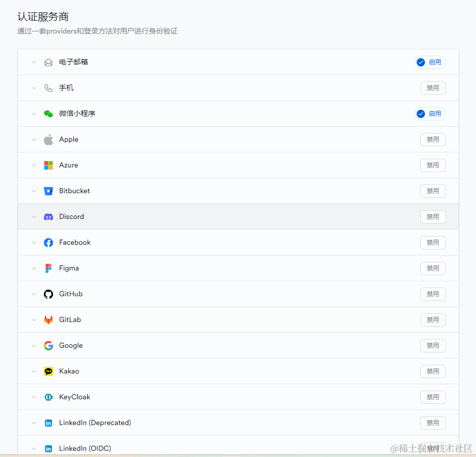Click the GitLab fox icon

coord(48,319)
